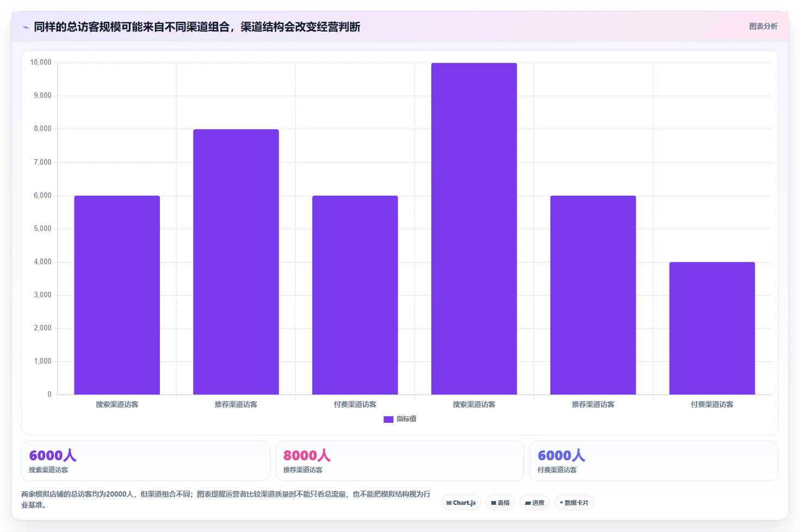Viewport: 800px width, 532px height.
Task: Click the 6,000 y-axis label
Action: [x=42, y=196]
